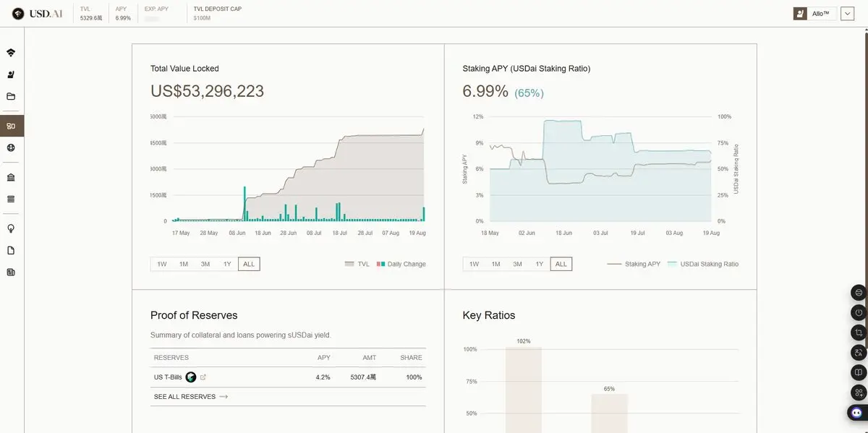Click the '5307.4萬' amount cell

[363, 377]
